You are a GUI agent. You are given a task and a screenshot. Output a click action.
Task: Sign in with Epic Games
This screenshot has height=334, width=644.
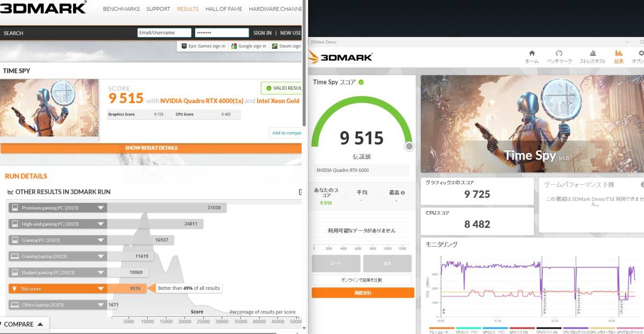tap(203, 46)
